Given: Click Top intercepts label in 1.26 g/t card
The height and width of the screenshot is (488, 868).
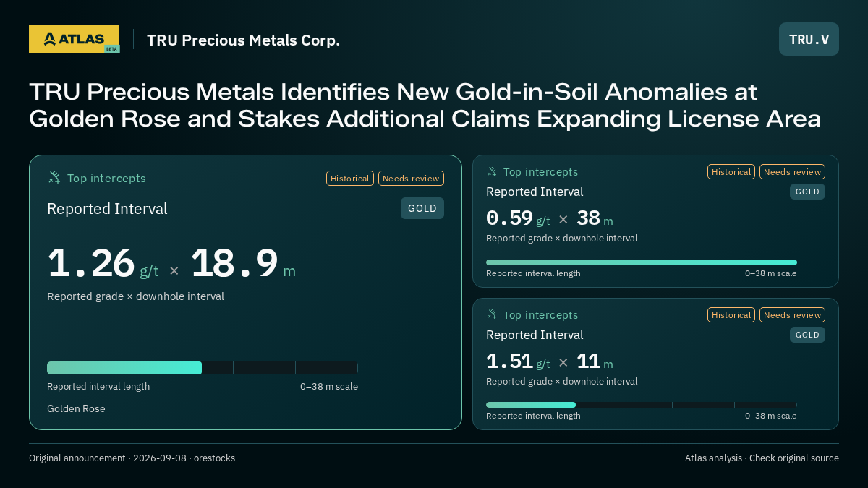Looking at the screenshot, I should (106, 178).
